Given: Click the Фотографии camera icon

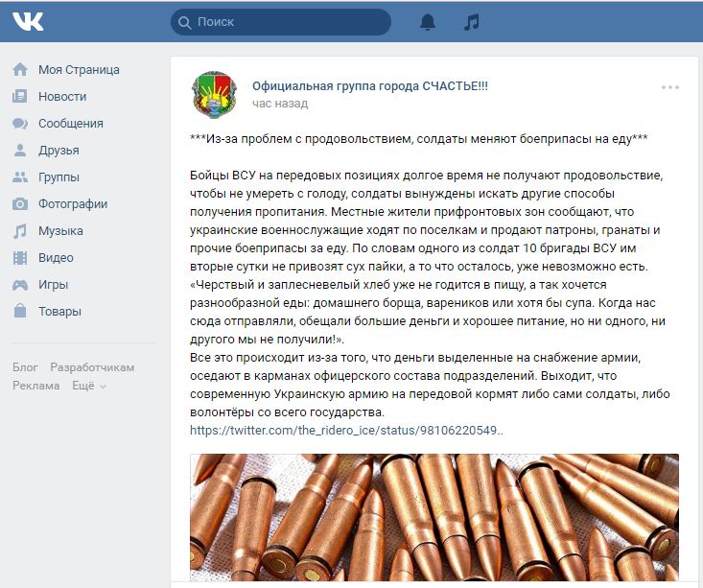Looking at the screenshot, I should [20, 204].
